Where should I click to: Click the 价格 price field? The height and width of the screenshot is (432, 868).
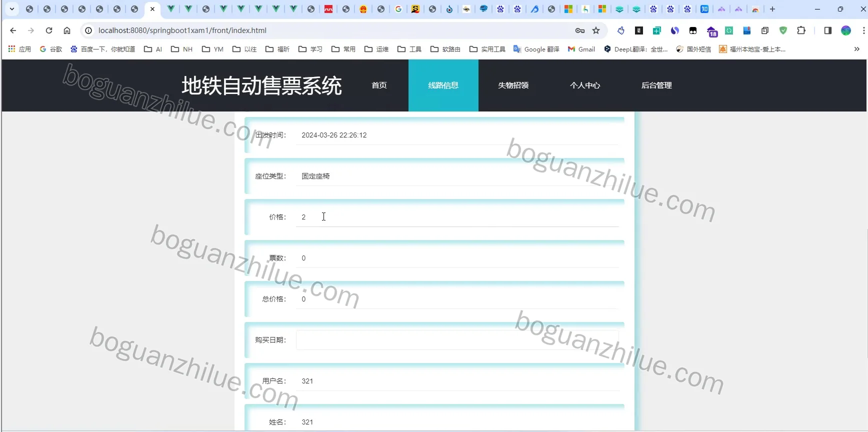click(x=457, y=217)
